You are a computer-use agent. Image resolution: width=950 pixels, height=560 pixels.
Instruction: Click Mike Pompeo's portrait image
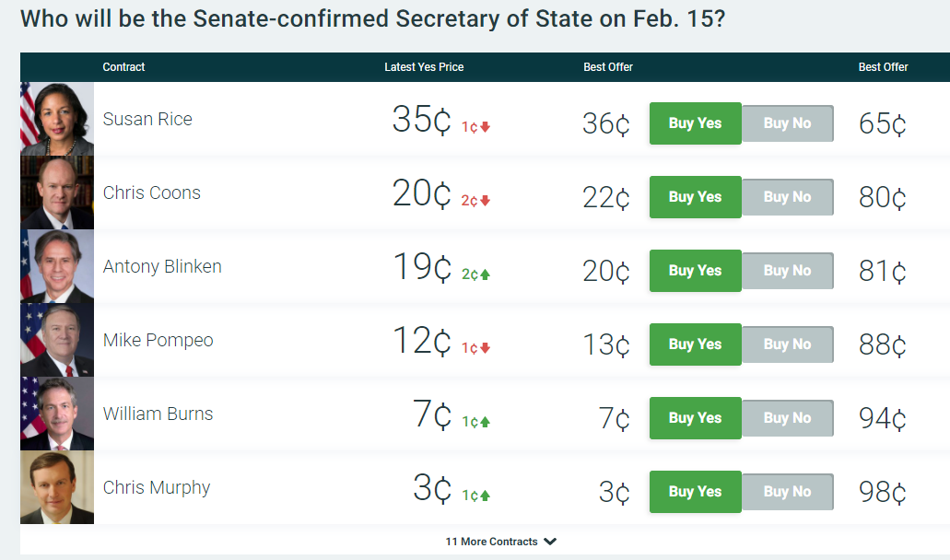[x=57, y=341]
